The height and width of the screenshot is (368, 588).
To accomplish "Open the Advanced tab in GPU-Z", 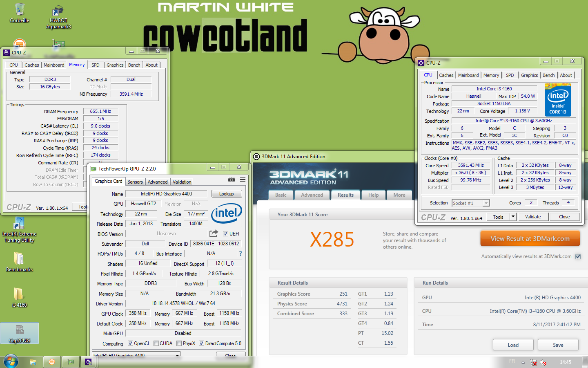I will point(158,182).
